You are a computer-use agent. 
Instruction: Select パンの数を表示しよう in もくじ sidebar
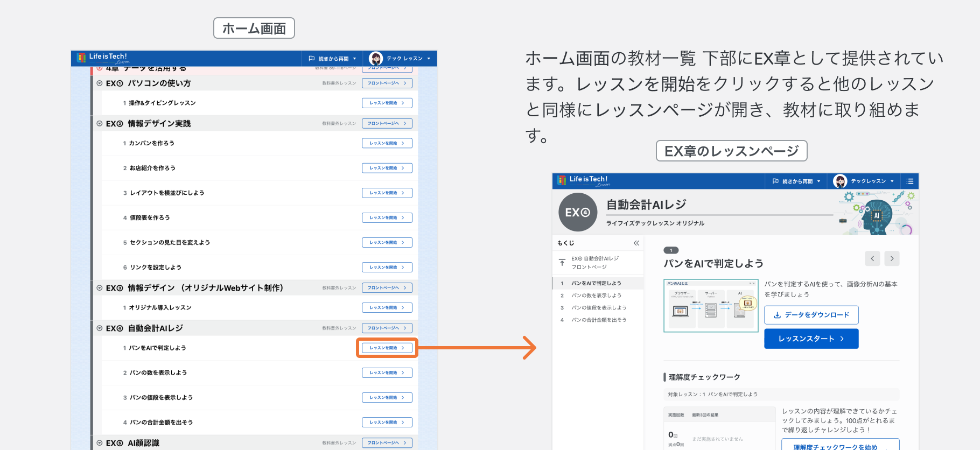coord(598,296)
